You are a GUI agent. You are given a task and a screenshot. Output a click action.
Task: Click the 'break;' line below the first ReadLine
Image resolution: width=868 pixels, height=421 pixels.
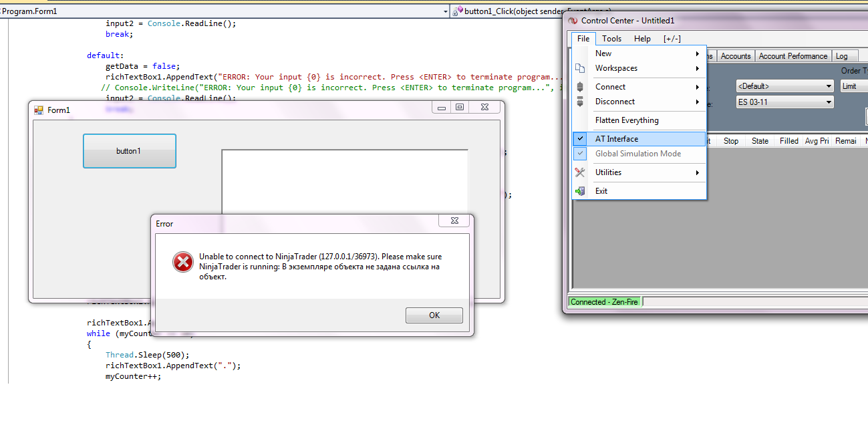click(120, 34)
